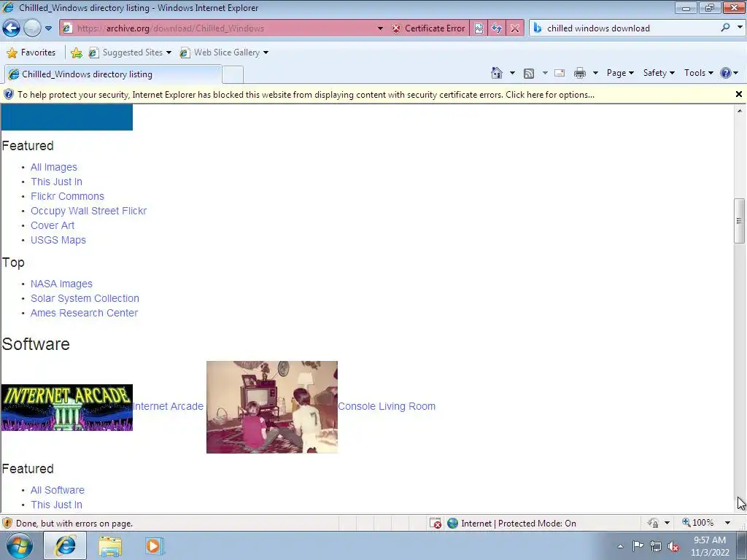Image resolution: width=747 pixels, height=560 pixels.
Task: Expand the Home button dropdown arrow
Action: tap(512, 73)
